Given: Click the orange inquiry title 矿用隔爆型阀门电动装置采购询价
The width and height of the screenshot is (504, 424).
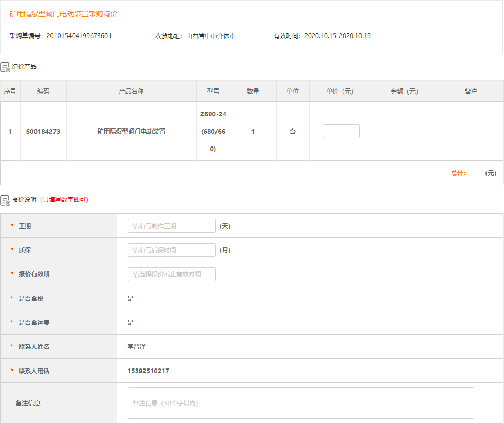Looking at the screenshot, I should click(63, 14).
